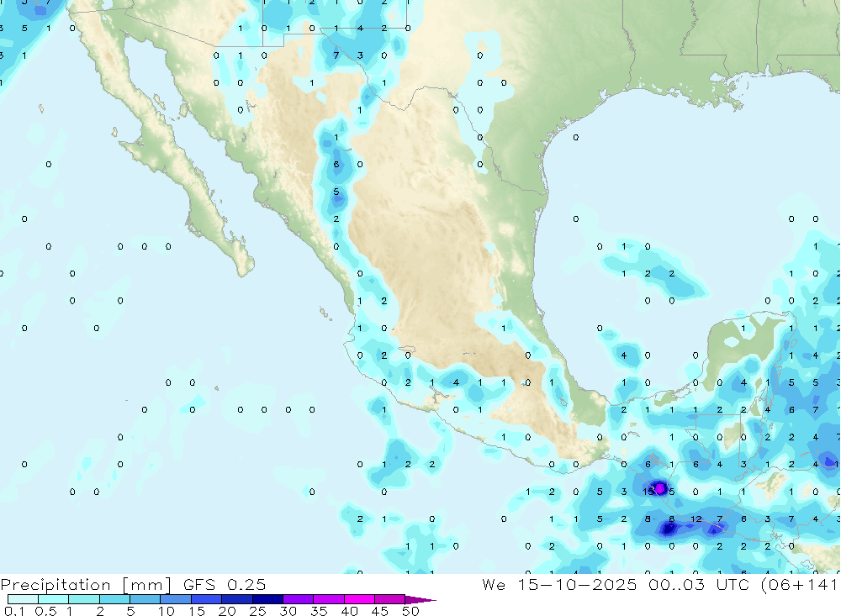This screenshot has width=841, height=616.
Task: Click the 0.5–1 mm legend color swatch
Action: (x=54, y=599)
